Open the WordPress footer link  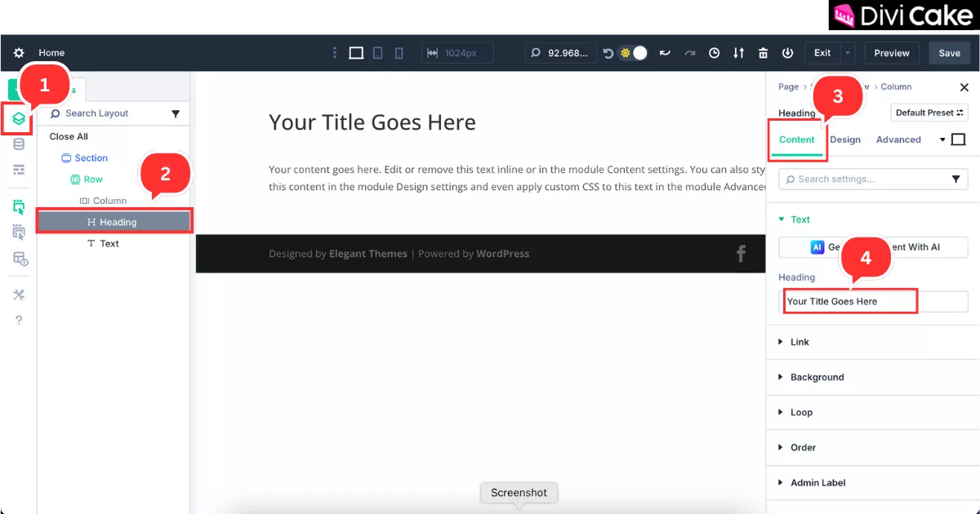(x=502, y=254)
